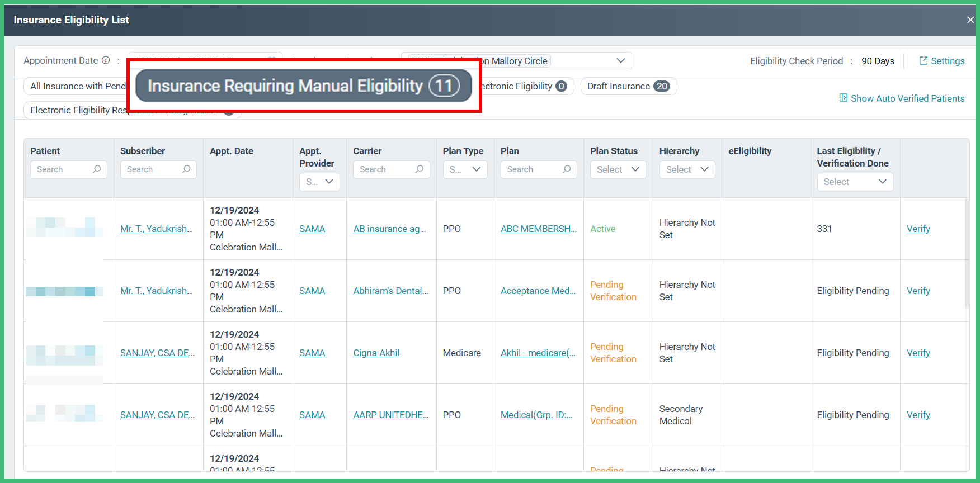This screenshot has width=980, height=483.
Task: Click Verify in the AB insurance row
Action: click(918, 229)
